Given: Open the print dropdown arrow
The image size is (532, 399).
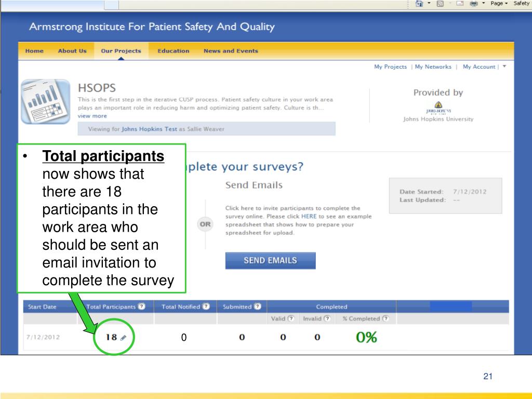Looking at the screenshot, I should (x=484, y=4).
